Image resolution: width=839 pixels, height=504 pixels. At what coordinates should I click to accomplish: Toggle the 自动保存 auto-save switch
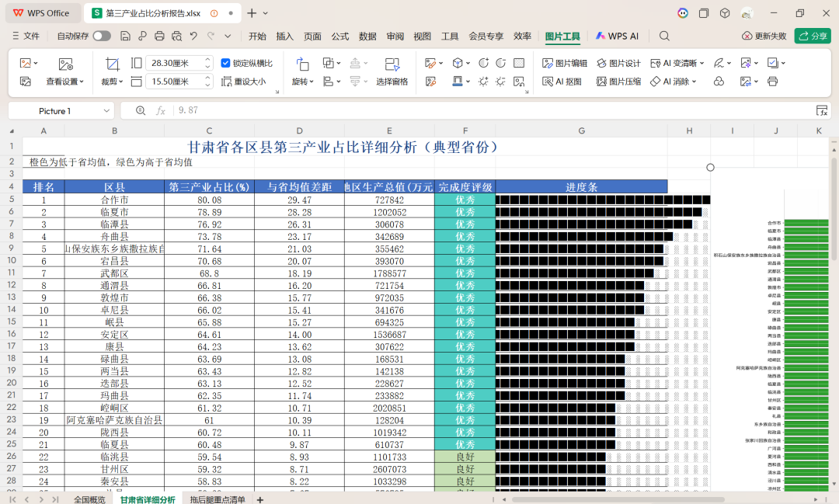[101, 36]
